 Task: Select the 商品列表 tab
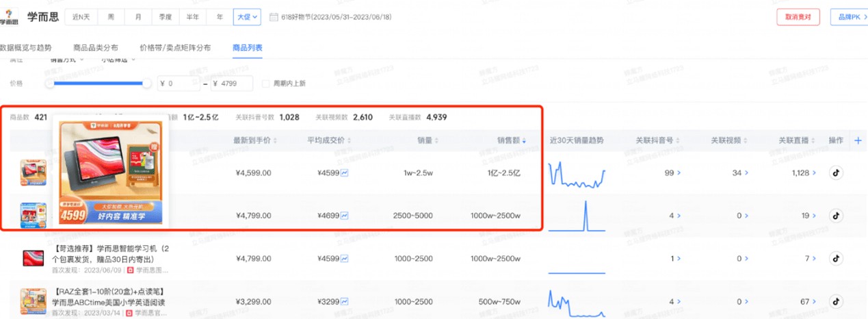(x=248, y=48)
